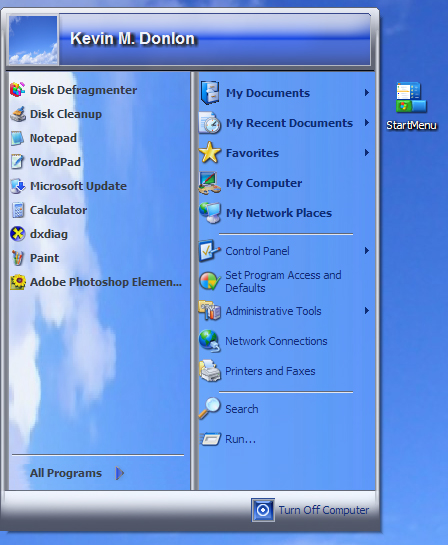
Task: Click the Notepad icon
Action: 17,138
